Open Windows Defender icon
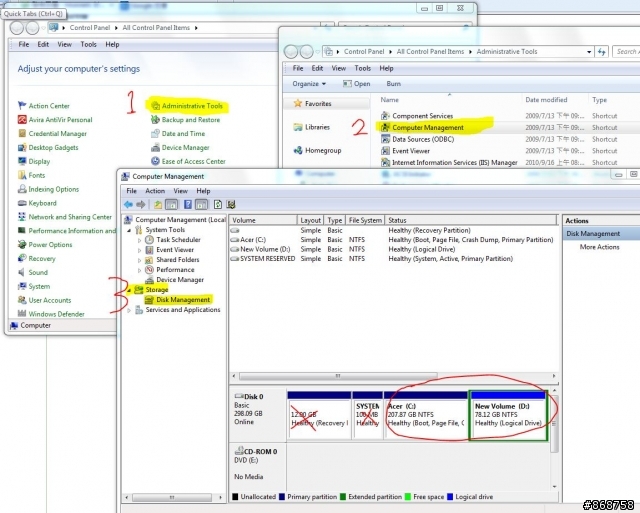Viewport: 640px width, 513px height. (22, 314)
